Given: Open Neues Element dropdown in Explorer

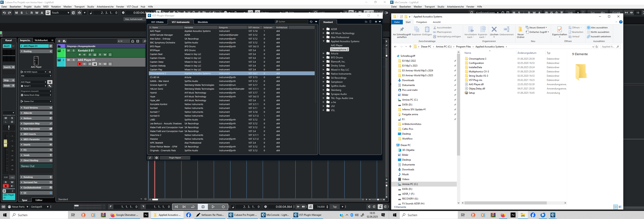Looking at the screenshot, I should 536,28.
